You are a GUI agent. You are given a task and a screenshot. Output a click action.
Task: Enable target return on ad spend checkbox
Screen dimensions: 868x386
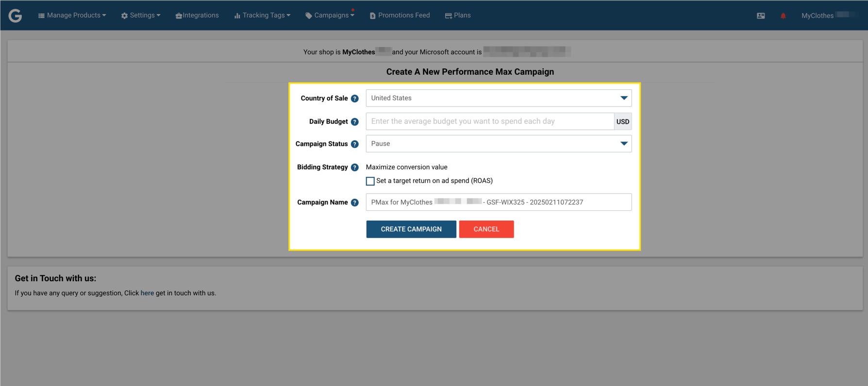[370, 181]
